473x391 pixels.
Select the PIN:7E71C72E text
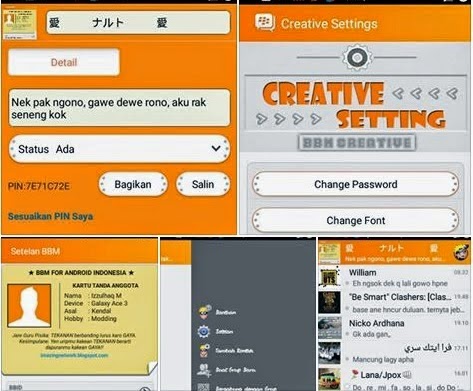[39, 186]
